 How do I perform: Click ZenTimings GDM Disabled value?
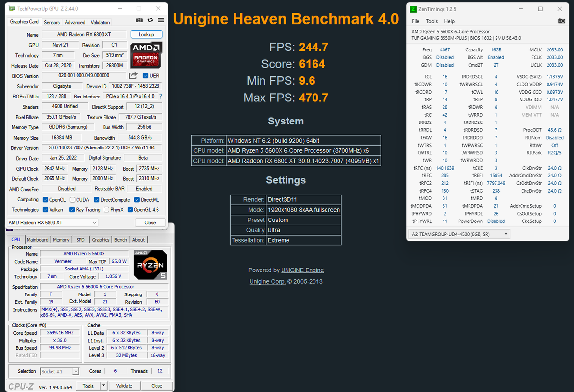point(445,65)
